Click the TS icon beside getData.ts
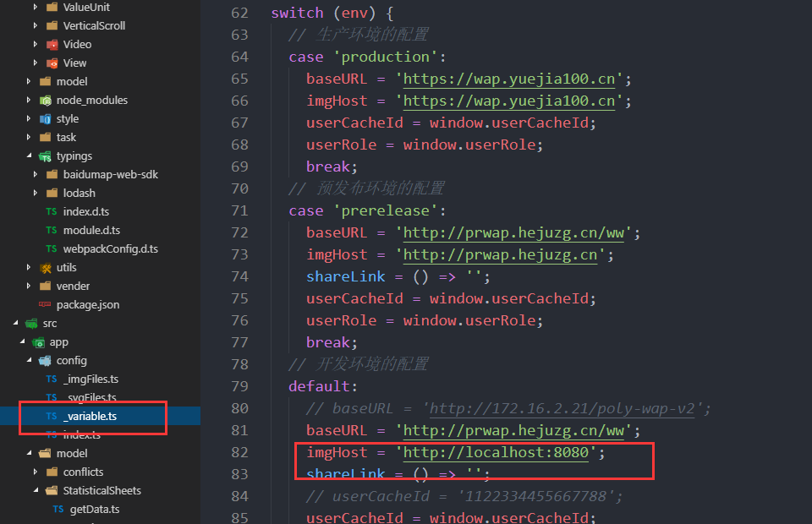Image resolution: width=812 pixels, height=524 pixels. (58, 510)
